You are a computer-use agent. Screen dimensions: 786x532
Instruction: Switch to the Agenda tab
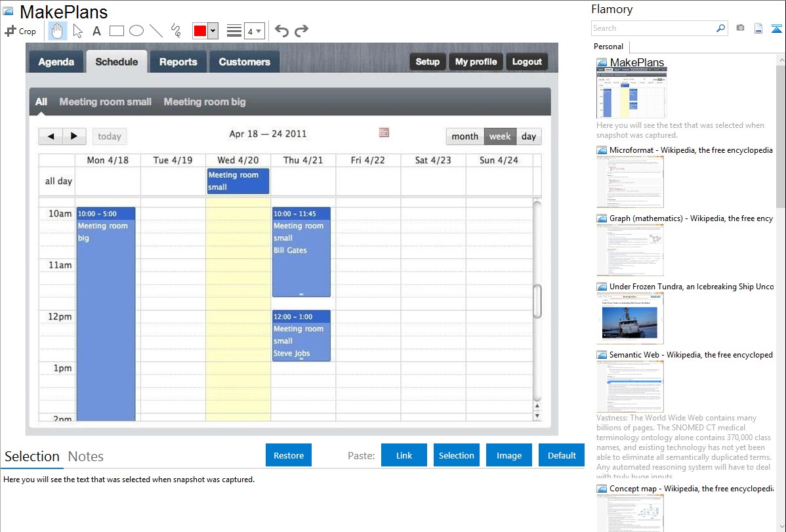(56, 62)
